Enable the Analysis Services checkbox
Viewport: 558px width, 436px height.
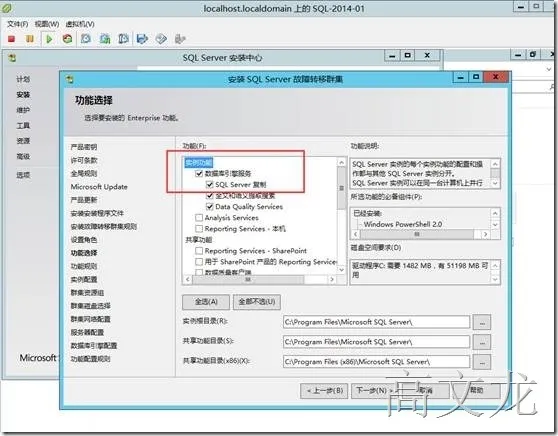tap(199, 217)
